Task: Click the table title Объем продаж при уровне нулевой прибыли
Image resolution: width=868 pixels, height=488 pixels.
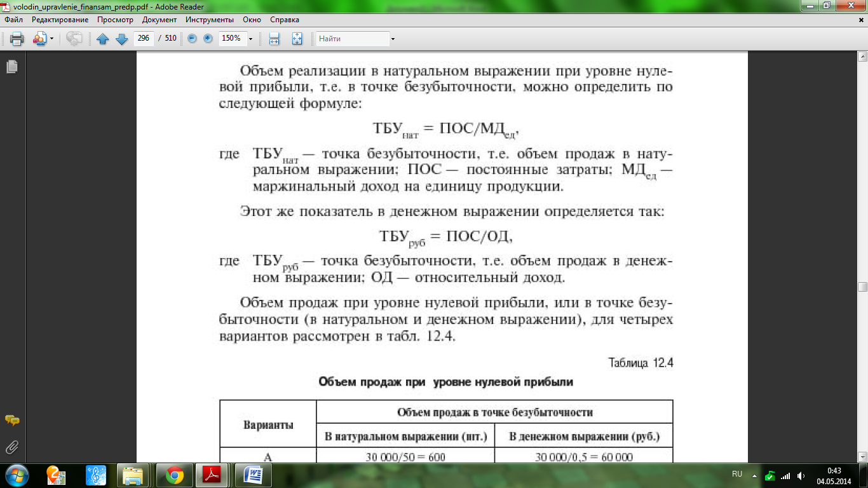Action: [x=445, y=383]
